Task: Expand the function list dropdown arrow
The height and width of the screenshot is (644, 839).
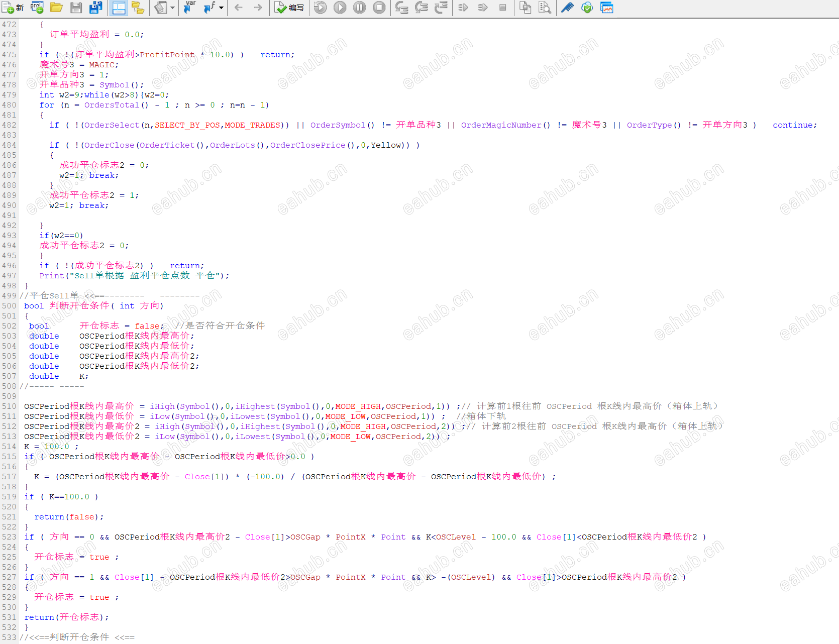Action: click(221, 8)
